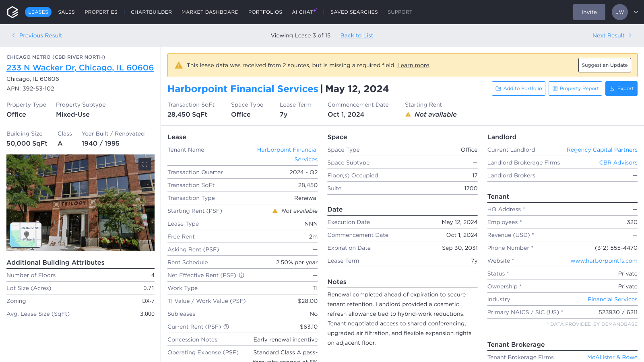644x362 pixels.
Task: Click the (312) 555-4470 phone number
Action: point(616,248)
